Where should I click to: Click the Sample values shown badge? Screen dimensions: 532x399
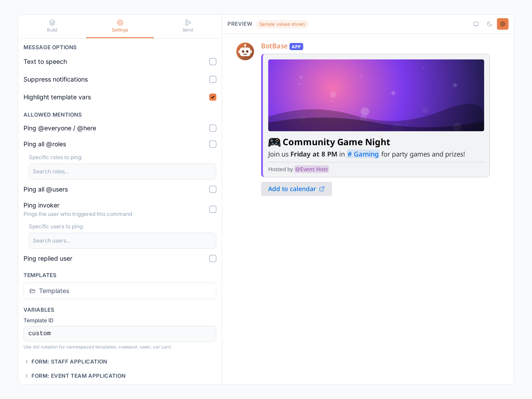282,24
